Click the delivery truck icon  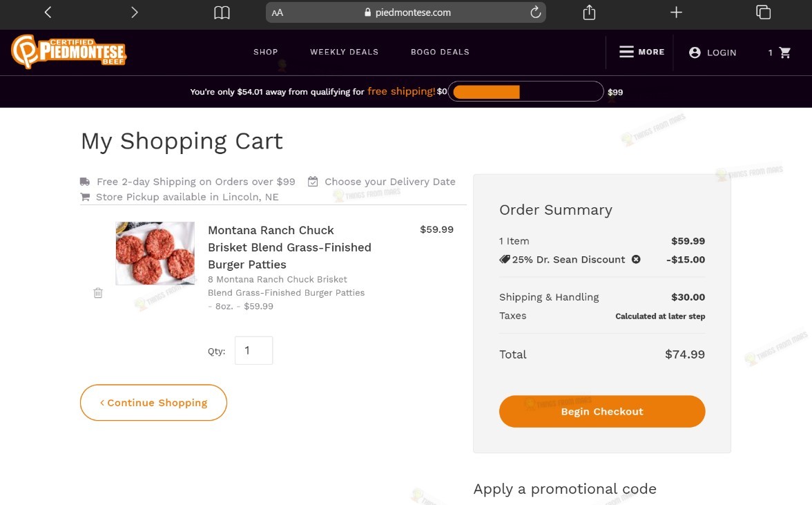(85, 181)
